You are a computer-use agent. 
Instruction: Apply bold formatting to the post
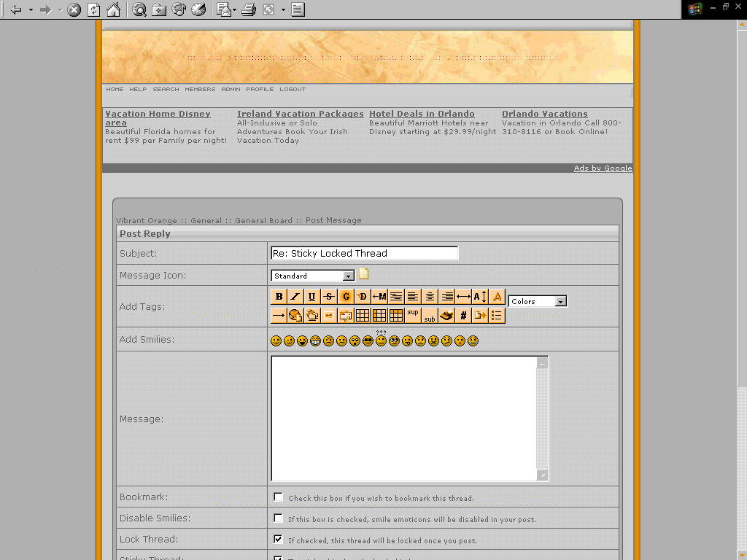tap(278, 297)
